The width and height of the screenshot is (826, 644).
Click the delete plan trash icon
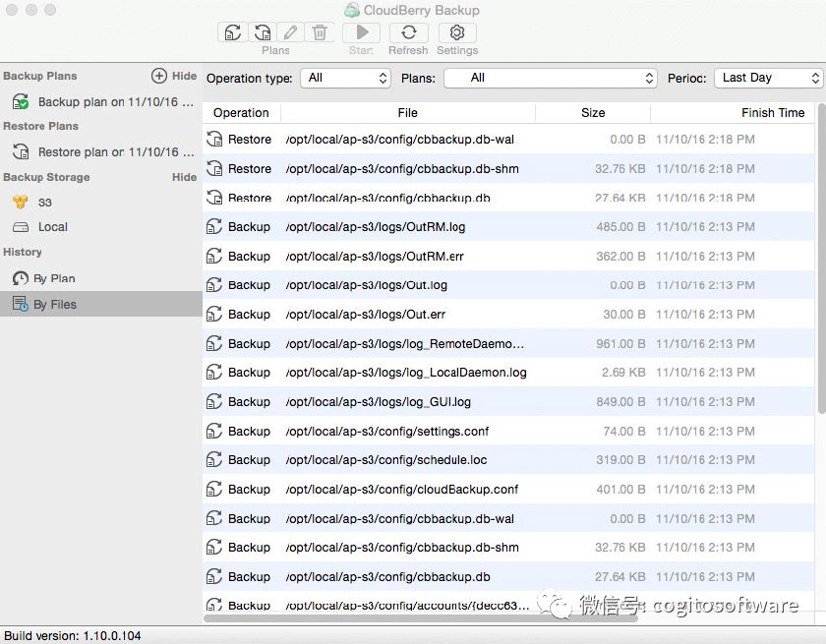(320, 32)
